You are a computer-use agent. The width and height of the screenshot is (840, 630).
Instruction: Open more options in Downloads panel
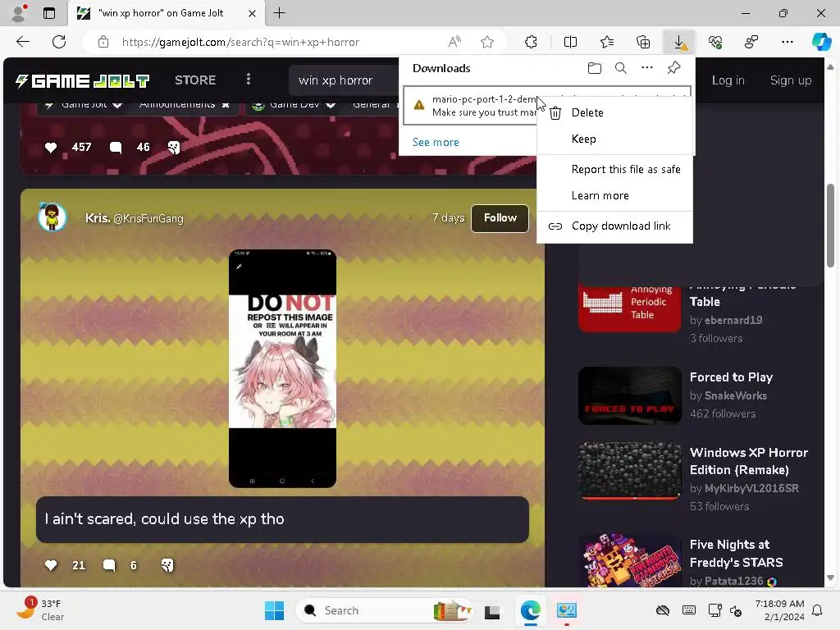647,68
